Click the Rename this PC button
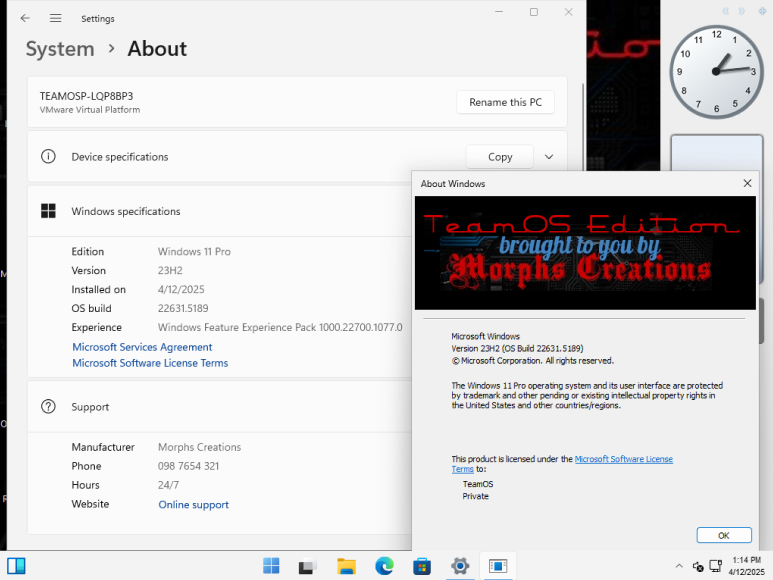The image size is (773, 580). pyautogui.click(x=505, y=102)
